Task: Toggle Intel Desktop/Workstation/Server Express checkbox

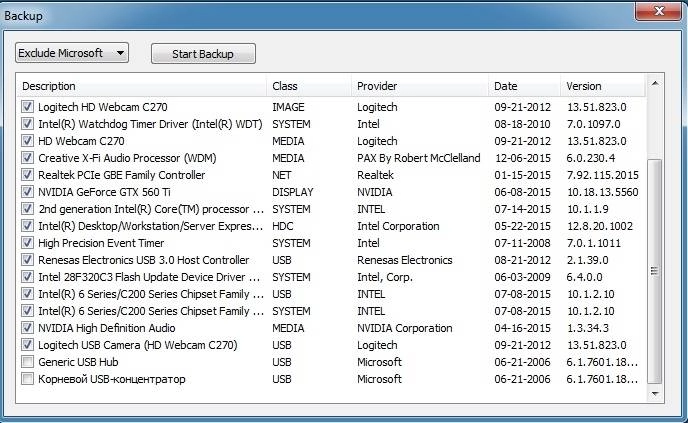Action: pos(27,226)
